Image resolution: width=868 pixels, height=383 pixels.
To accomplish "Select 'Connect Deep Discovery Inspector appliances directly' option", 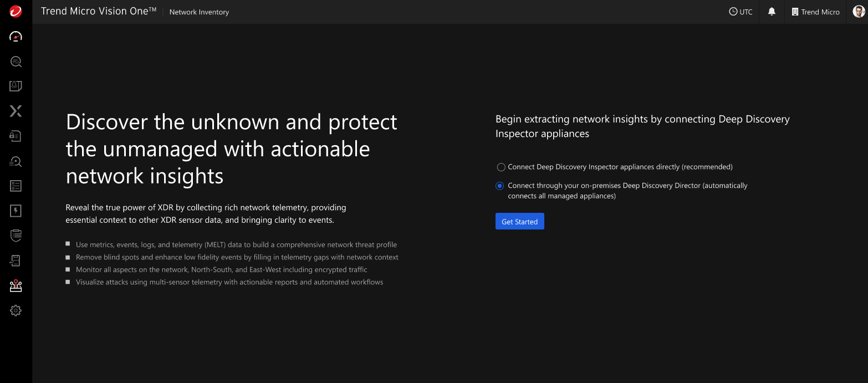I will click(501, 167).
